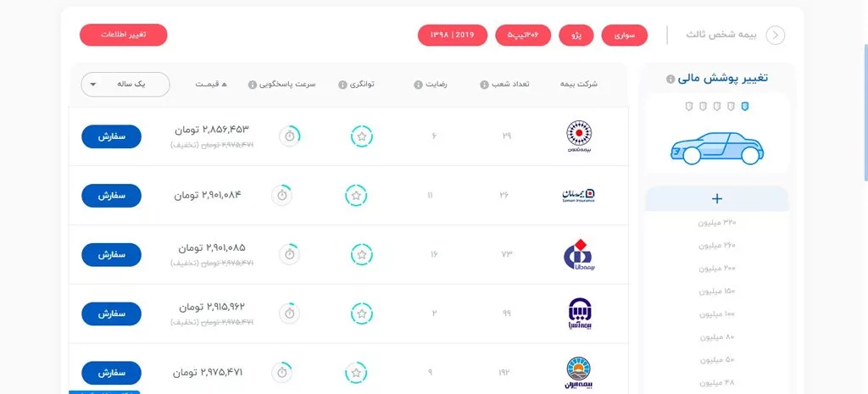The height and width of the screenshot is (394, 868).
Task: Click the پژو brand tag
Action: pos(576,35)
